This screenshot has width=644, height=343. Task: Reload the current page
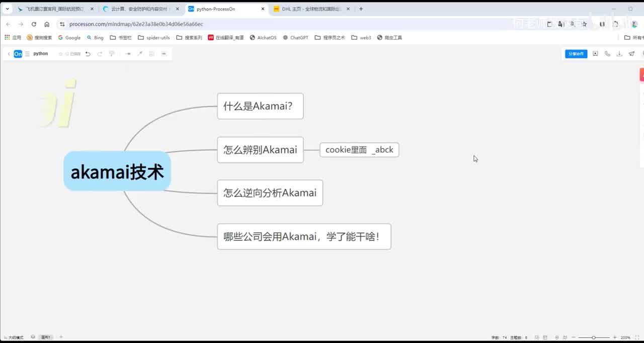click(34, 24)
